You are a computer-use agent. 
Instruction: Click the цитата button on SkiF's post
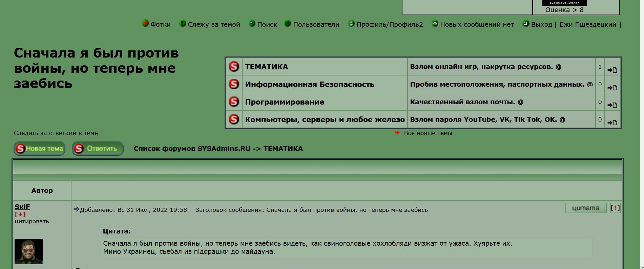click(586, 208)
